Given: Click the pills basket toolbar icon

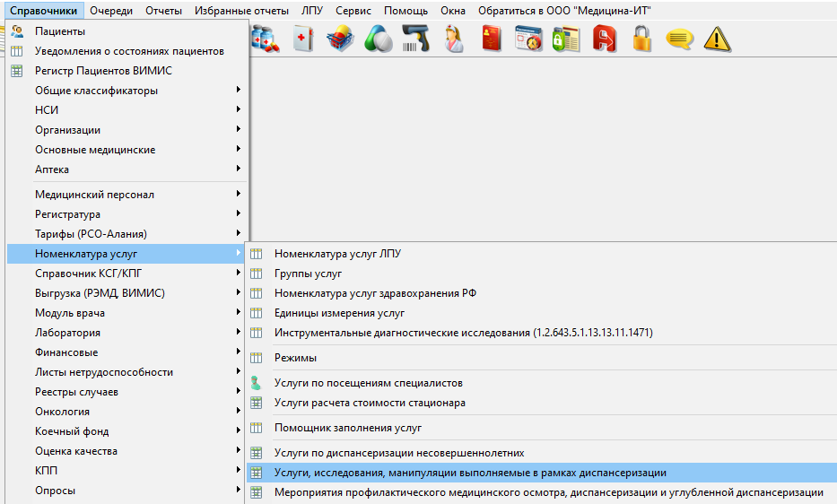Looking at the screenshot, I should (x=340, y=39).
